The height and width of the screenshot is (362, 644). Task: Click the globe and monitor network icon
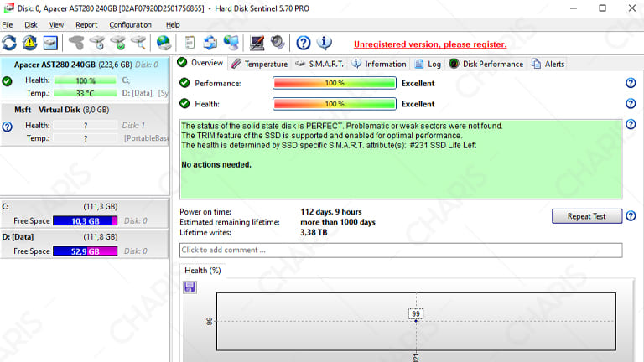pos(231,43)
